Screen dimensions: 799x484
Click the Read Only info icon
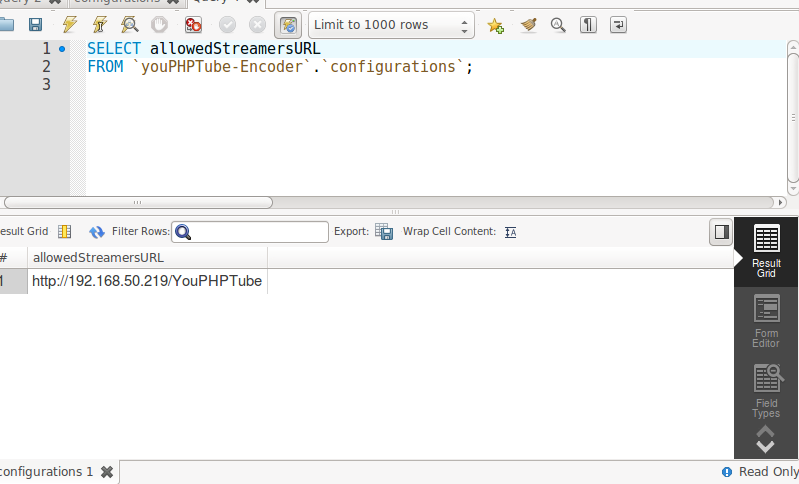click(x=727, y=472)
